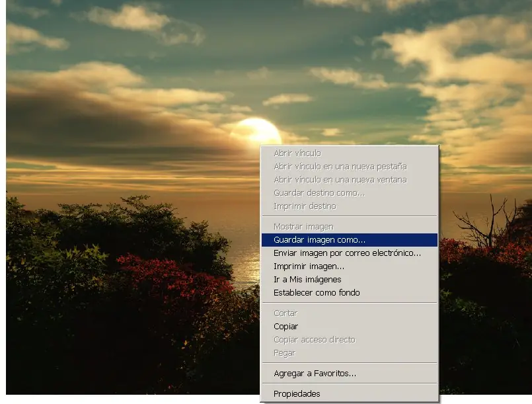The width and height of the screenshot is (532, 404).
Task: Click greyed Guardar destino como... entry
Action: (x=349, y=193)
